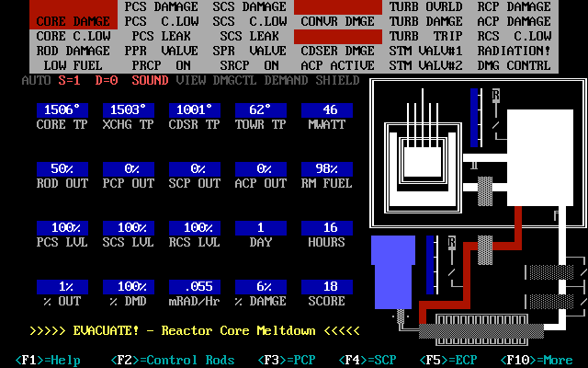Open the F10 More options

click(537, 360)
